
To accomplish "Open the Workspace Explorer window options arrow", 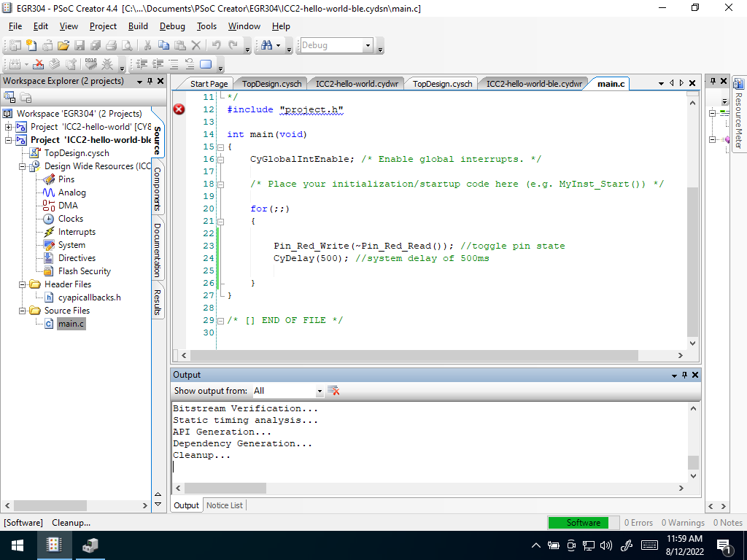I will pyautogui.click(x=139, y=82).
